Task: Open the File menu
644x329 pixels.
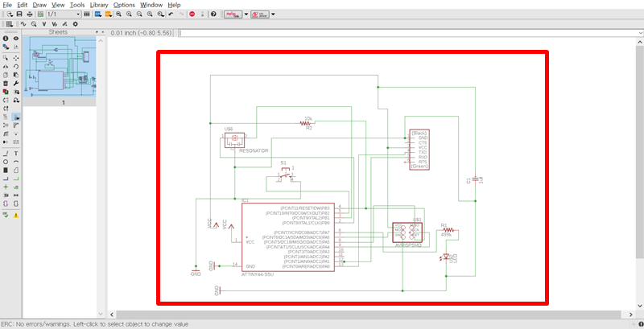Action: pyautogui.click(x=7, y=5)
